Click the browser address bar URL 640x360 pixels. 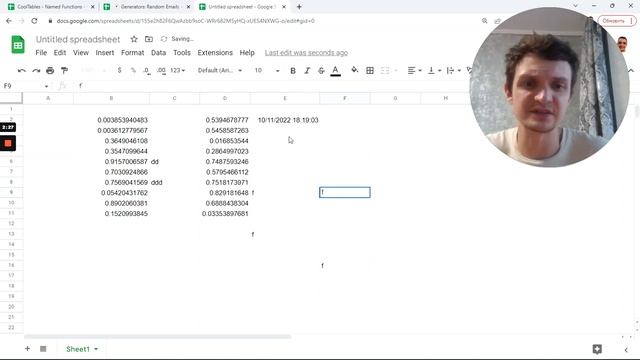[x=186, y=21]
